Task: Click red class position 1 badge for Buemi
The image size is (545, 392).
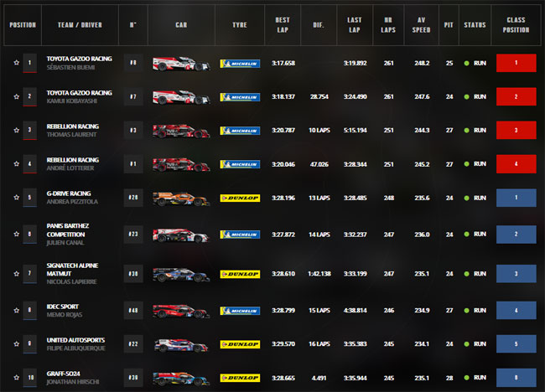Action: (516, 63)
